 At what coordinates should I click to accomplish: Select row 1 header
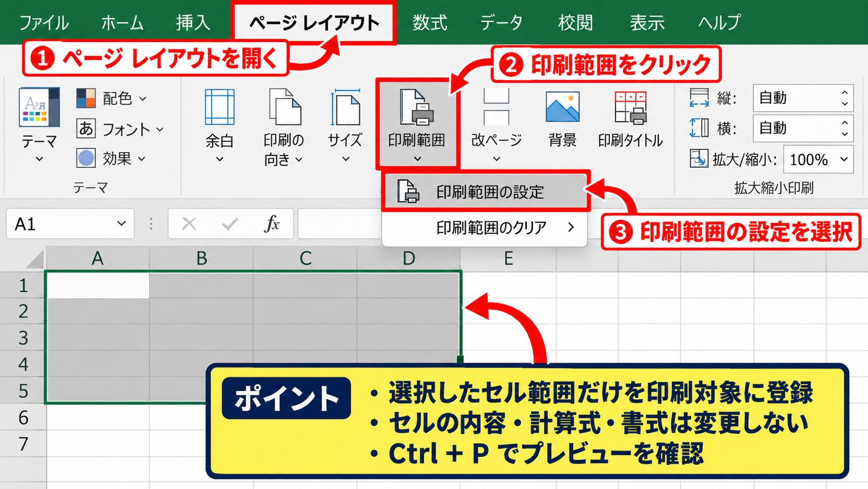23,285
